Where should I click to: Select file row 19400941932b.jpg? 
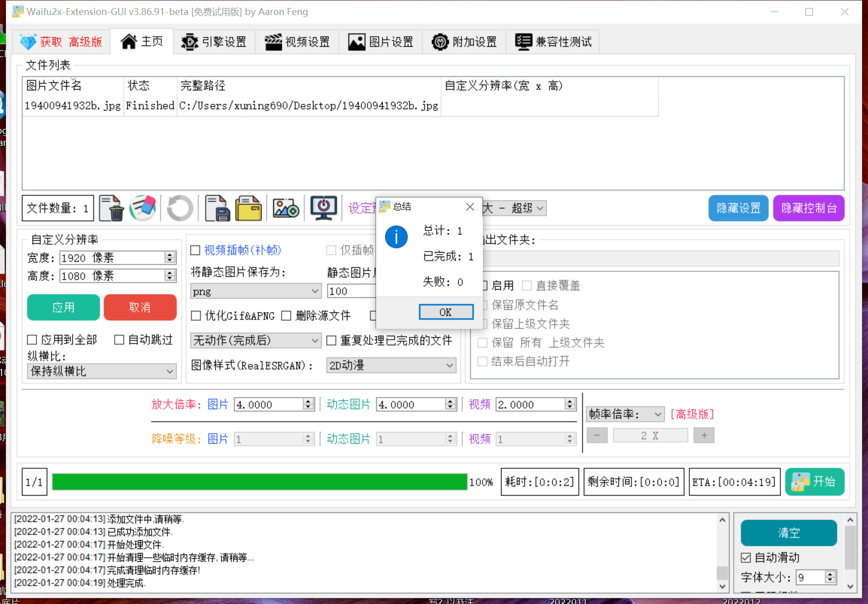click(340, 106)
